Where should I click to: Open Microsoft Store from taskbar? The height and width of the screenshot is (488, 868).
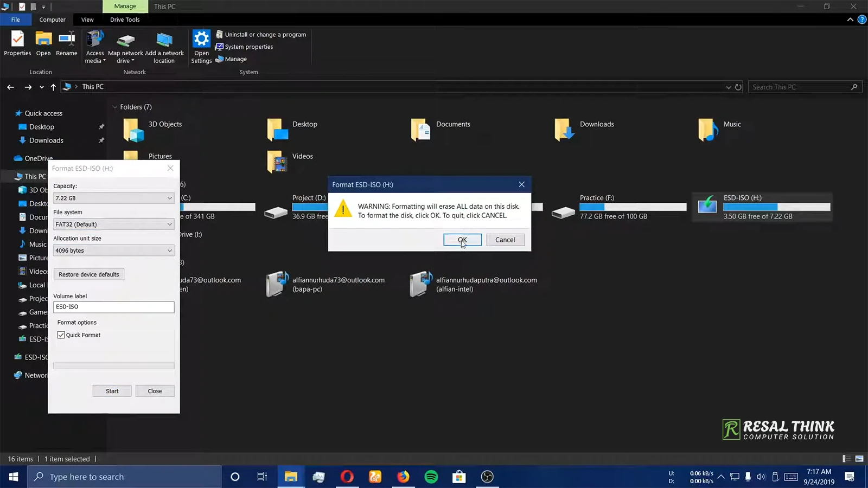point(459,477)
